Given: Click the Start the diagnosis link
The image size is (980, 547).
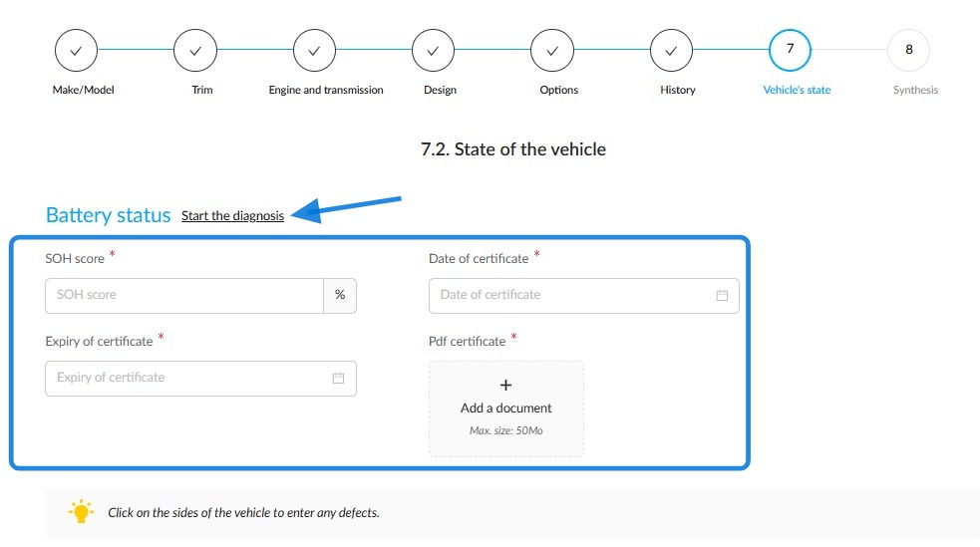Looking at the screenshot, I should click(x=232, y=215).
